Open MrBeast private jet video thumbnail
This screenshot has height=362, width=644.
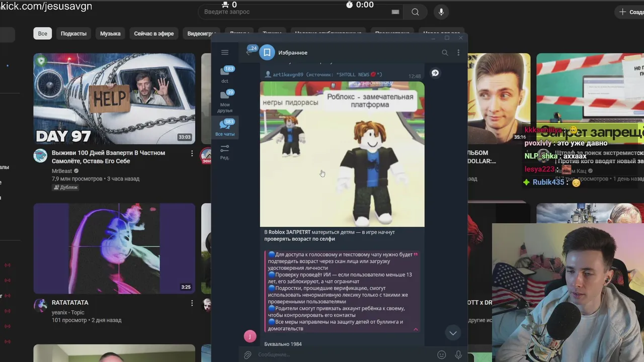click(x=114, y=99)
